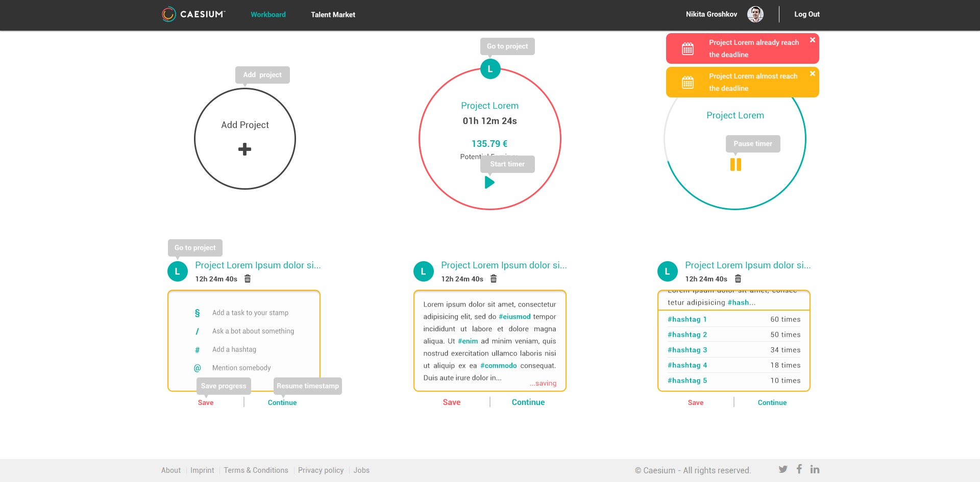The image size is (980, 482).
Task: Delete via trash icon above the task-options card
Action: click(x=248, y=278)
